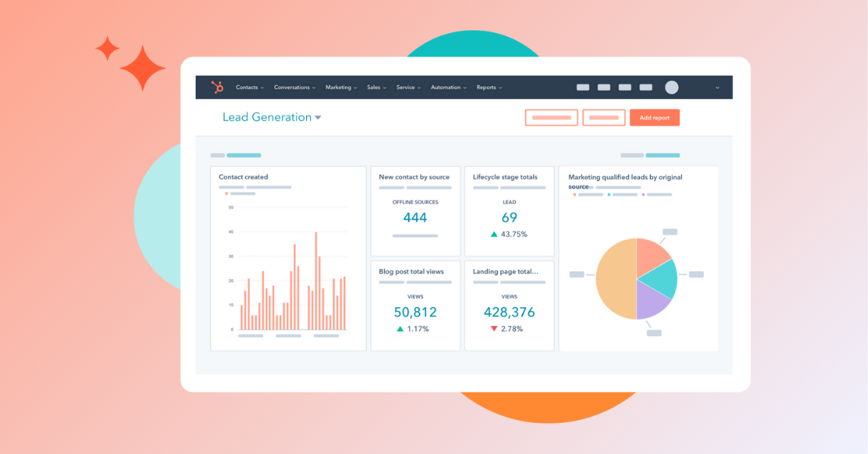This screenshot has width=868, height=454.
Task: Open the Automation menu
Action: click(448, 87)
